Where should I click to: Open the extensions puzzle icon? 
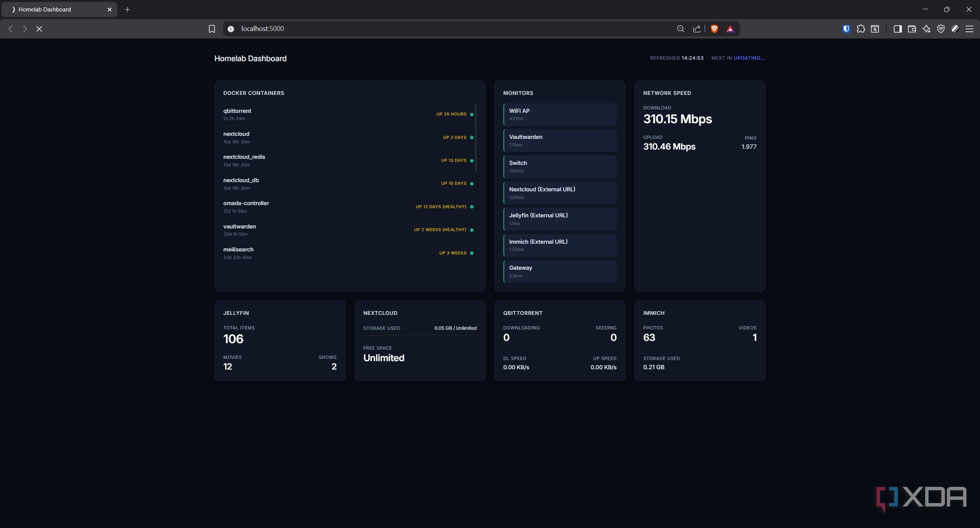coord(861,29)
